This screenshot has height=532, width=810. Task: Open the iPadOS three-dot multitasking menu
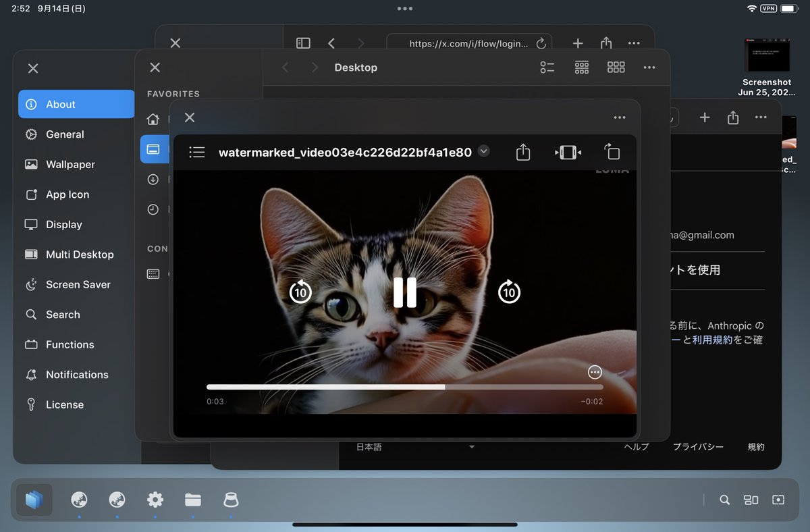405,9
